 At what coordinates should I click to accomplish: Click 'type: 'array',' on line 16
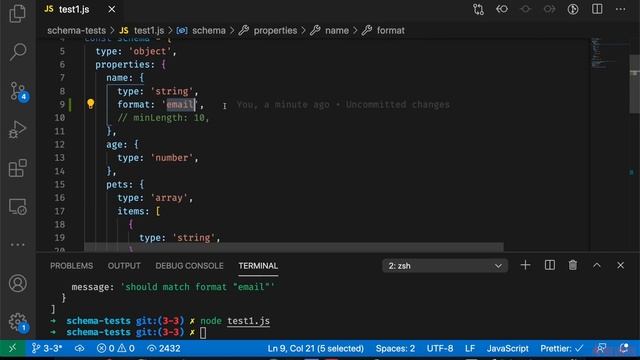tap(155, 198)
